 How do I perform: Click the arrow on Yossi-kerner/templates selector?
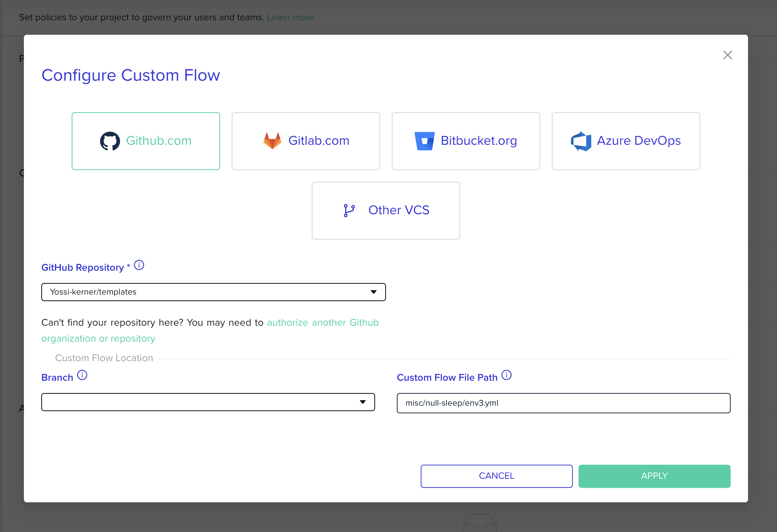[374, 292]
